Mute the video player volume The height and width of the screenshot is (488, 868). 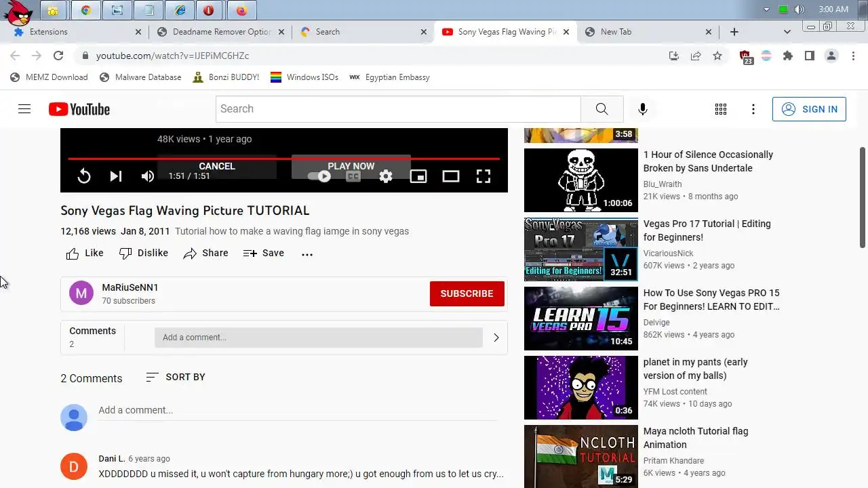click(x=148, y=176)
